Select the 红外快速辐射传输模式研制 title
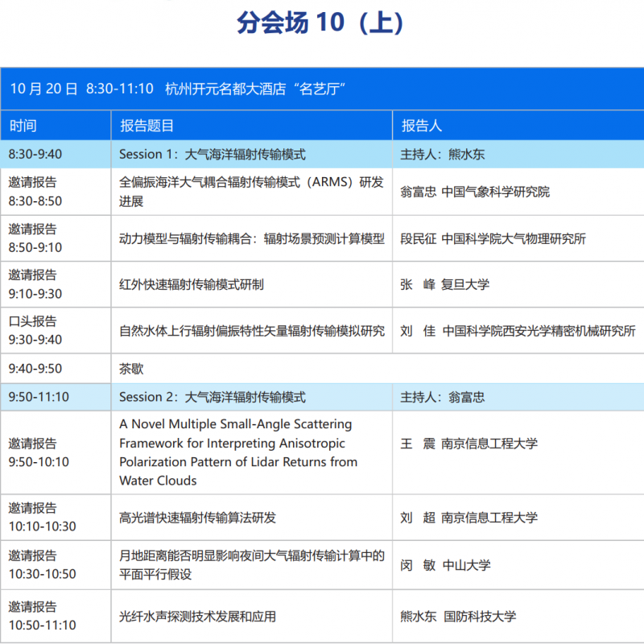This screenshot has height=644, width=644. point(192,284)
